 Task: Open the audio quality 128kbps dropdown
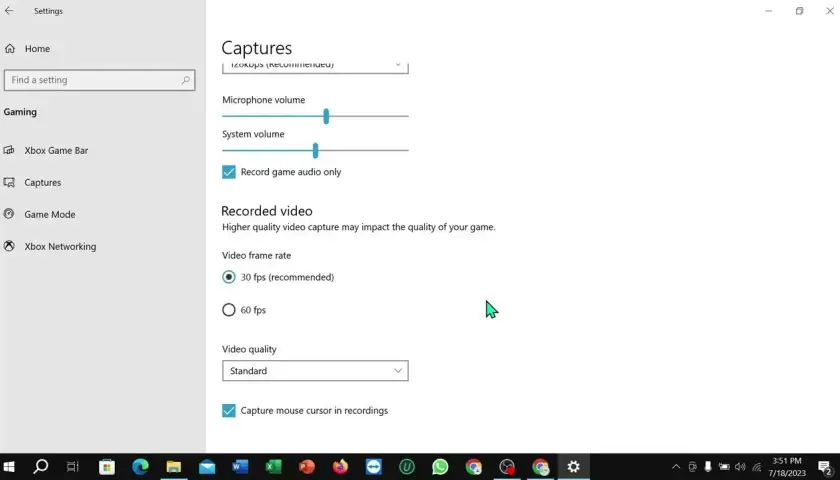315,66
